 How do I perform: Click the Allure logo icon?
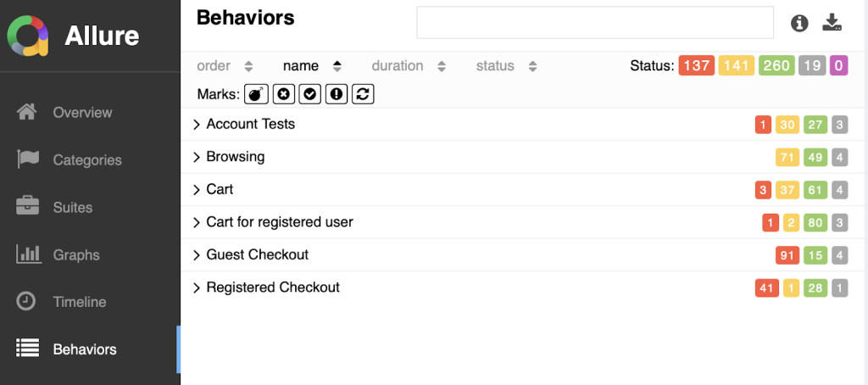click(29, 36)
